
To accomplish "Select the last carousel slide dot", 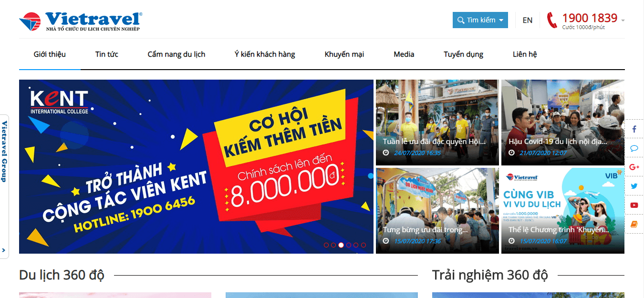I will (x=364, y=245).
